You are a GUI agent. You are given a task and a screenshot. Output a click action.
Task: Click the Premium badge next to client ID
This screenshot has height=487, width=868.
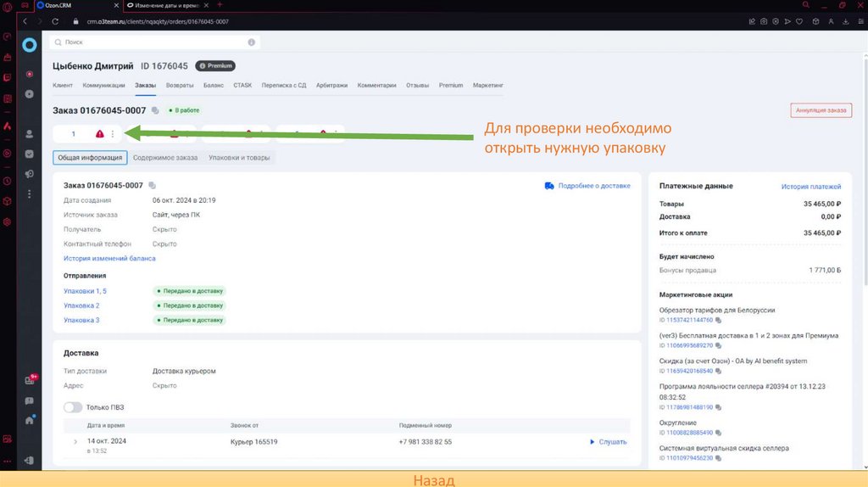click(x=215, y=66)
